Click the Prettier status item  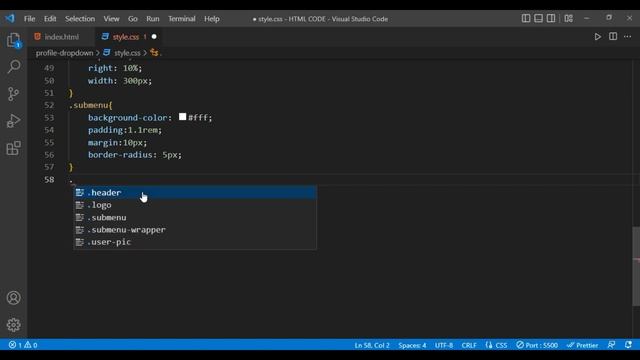click(x=582, y=345)
